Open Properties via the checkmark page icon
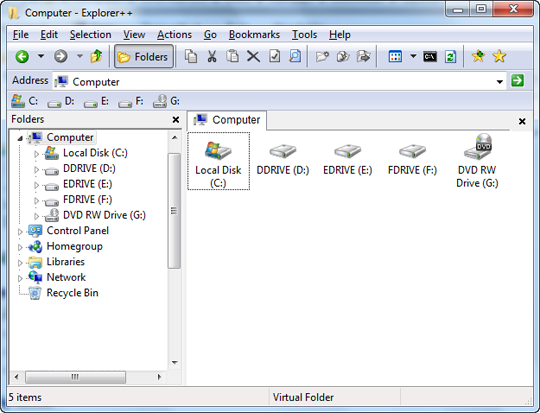This screenshot has width=540, height=413. [274, 56]
